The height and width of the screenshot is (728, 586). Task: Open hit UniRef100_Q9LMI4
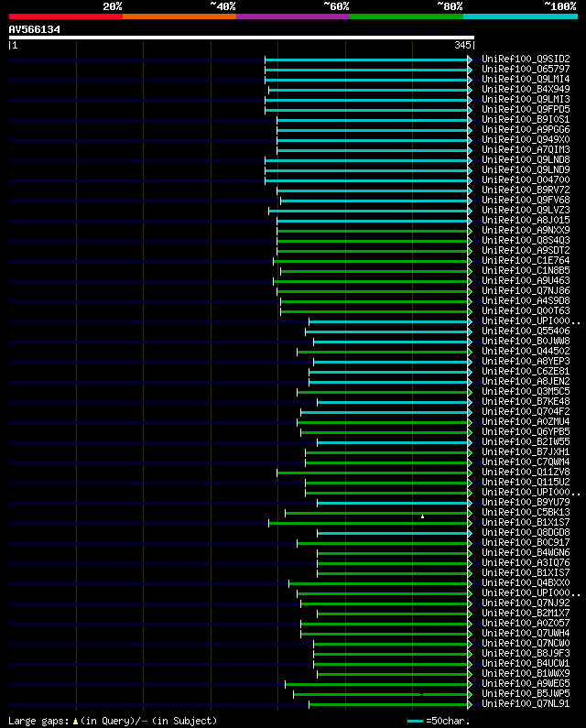coord(526,80)
